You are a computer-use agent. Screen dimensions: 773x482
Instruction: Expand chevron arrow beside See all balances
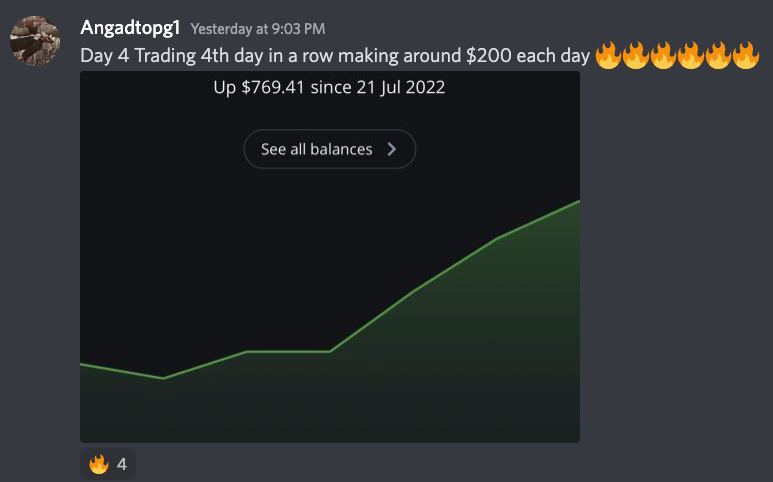[391, 149]
